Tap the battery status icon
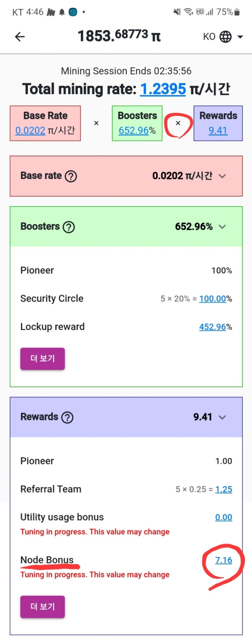Image resolution: width=252 pixels, height=644 pixels. pyautogui.click(x=237, y=12)
